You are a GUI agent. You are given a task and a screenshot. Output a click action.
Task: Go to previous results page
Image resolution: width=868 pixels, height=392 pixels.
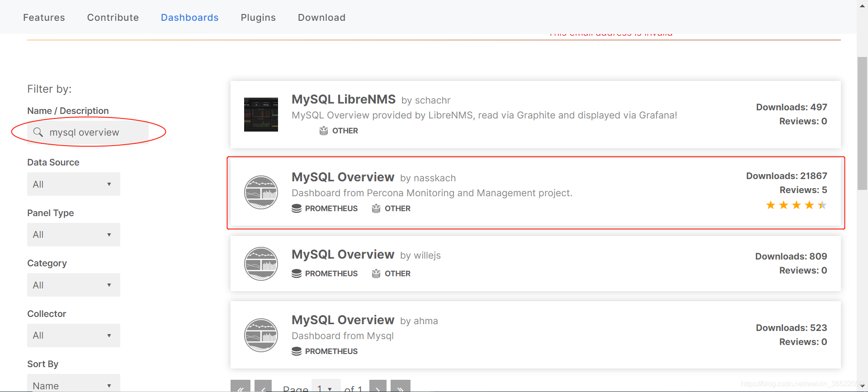click(263, 386)
